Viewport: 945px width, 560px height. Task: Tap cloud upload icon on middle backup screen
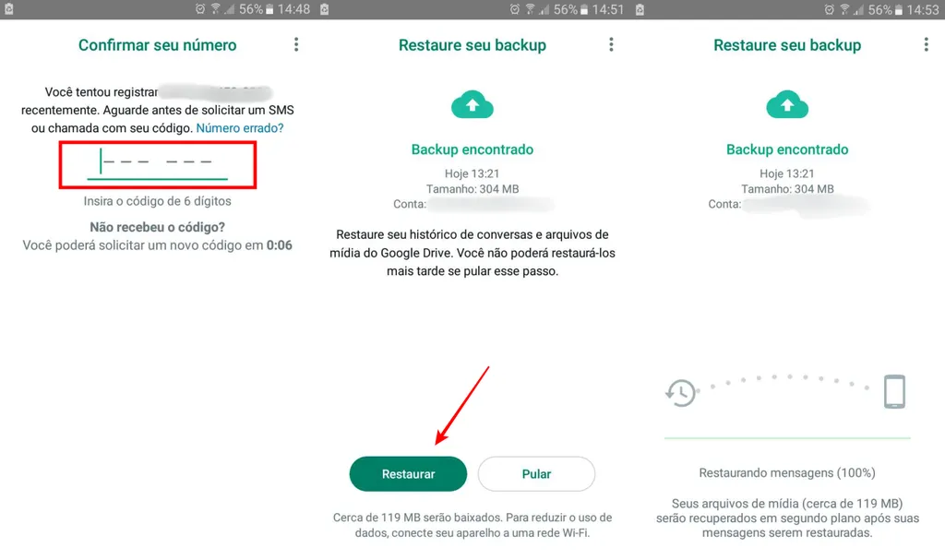[472, 104]
